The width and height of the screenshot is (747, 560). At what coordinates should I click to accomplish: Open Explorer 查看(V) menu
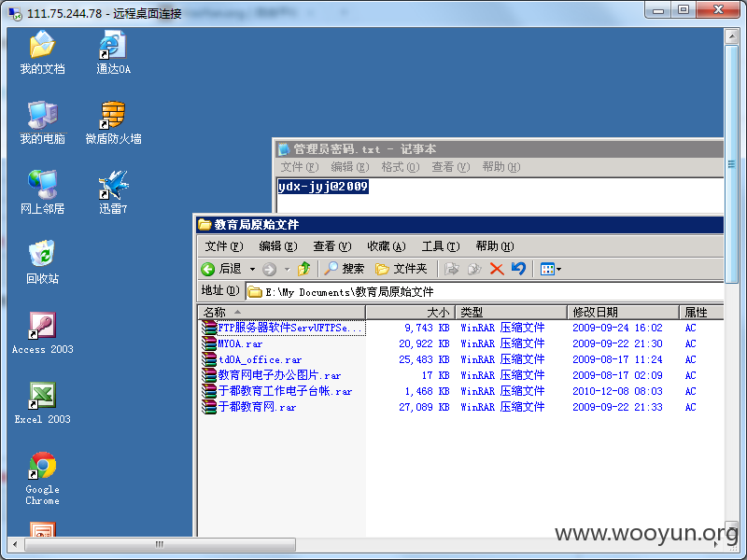coord(332,246)
